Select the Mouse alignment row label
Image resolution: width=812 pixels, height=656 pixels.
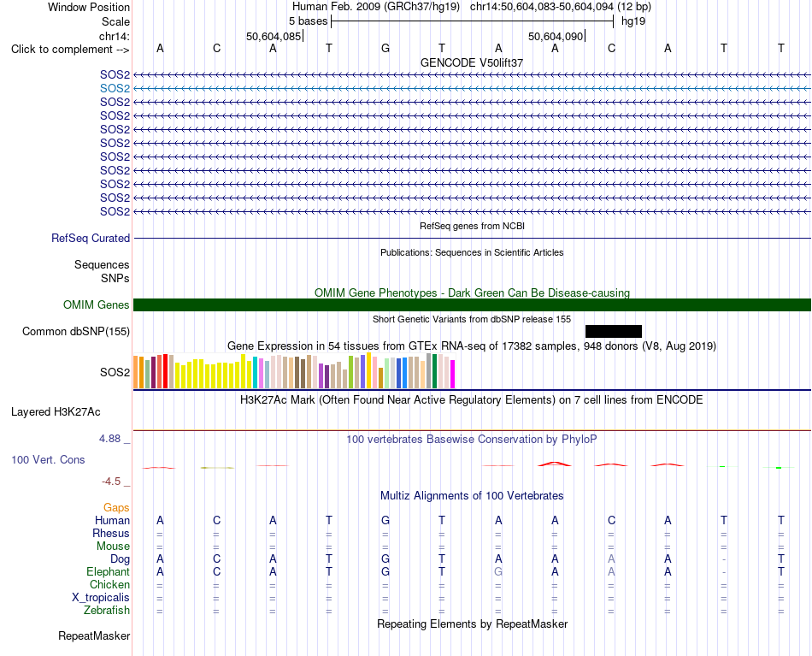[x=113, y=547]
